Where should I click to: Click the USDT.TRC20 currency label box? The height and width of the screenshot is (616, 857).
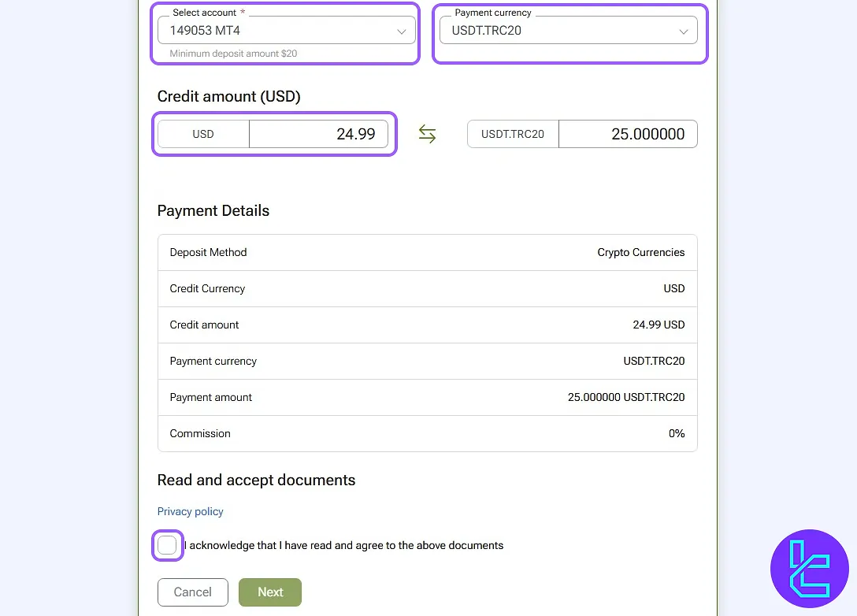tap(513, 134)
